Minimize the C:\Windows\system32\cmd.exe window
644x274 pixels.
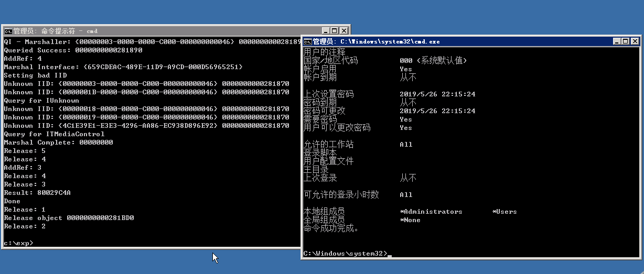coord(616,41)
